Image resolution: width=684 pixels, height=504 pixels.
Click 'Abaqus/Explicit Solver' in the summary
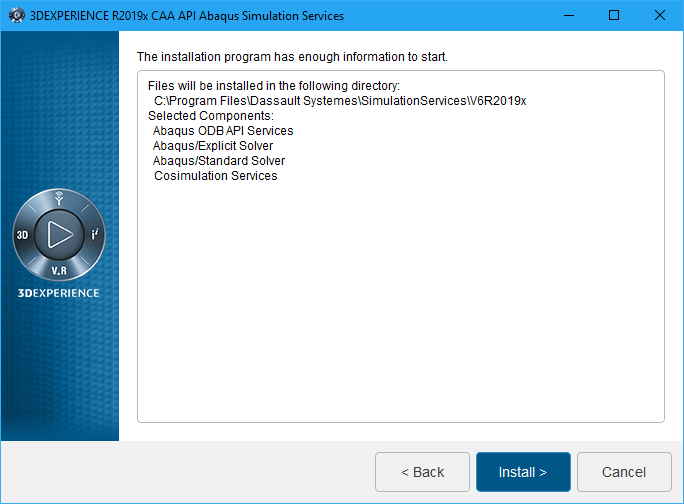(x=213, y=146)
